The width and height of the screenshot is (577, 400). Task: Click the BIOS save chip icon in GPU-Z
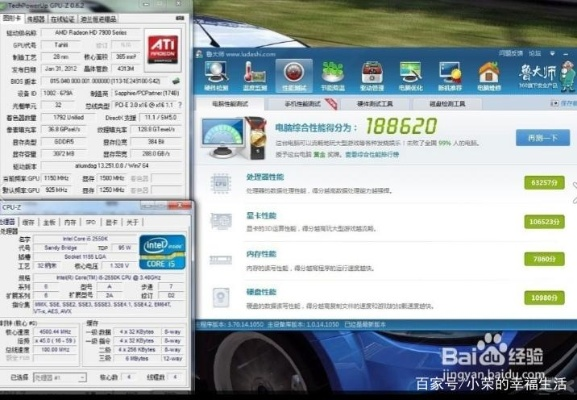[176, 81]
